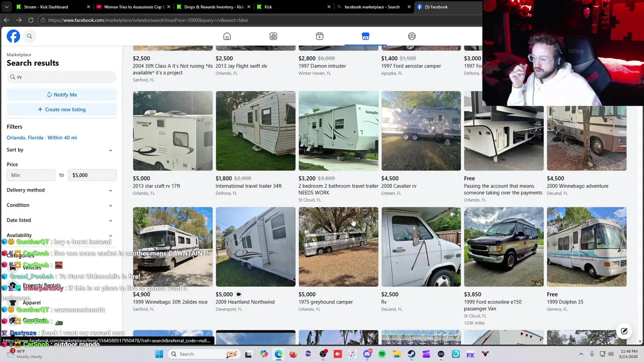Click the Marketplace breadcrumb link

(19, 55)
